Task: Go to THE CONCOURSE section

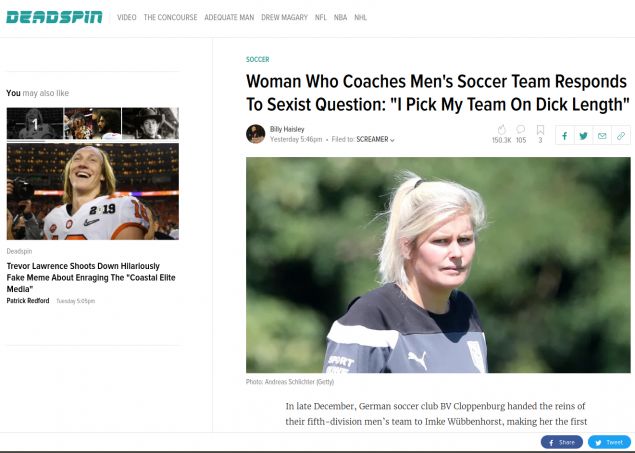Action: coord(168,18)
